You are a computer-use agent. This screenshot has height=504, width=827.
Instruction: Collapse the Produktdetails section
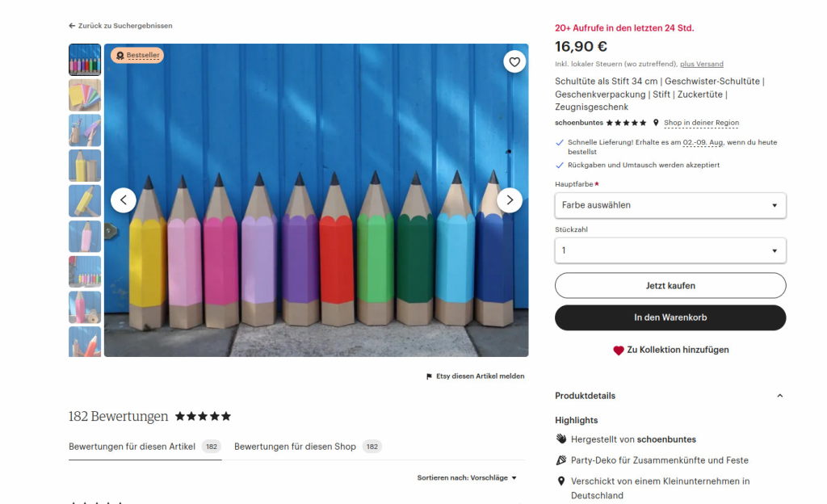(779, 396)
